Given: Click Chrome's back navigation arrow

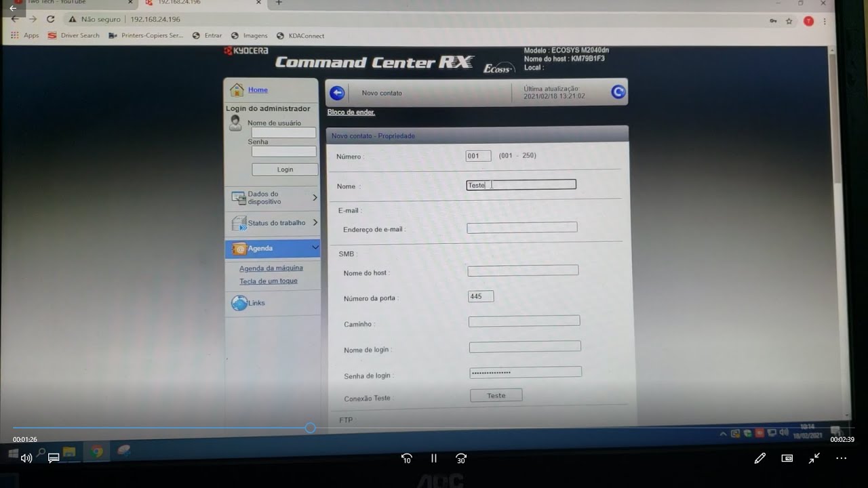Looking at the screenshot, I should [15, 20].
